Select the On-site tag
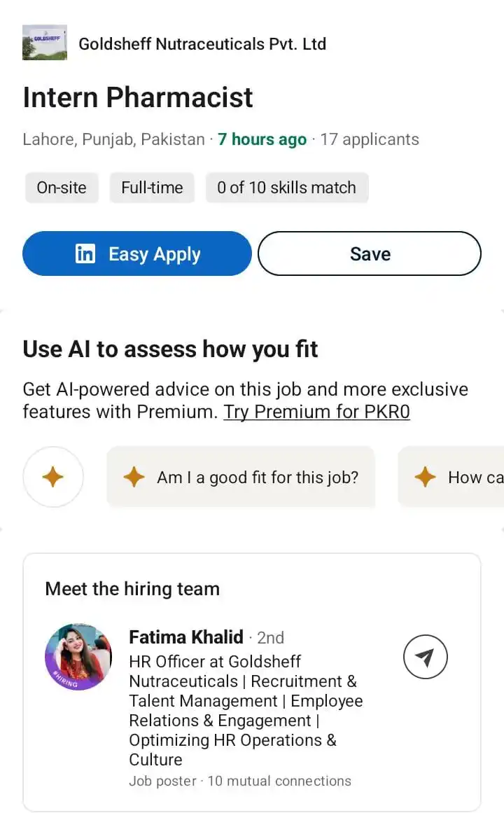Viewport: 504px width, 813px height. coord(62,187)
